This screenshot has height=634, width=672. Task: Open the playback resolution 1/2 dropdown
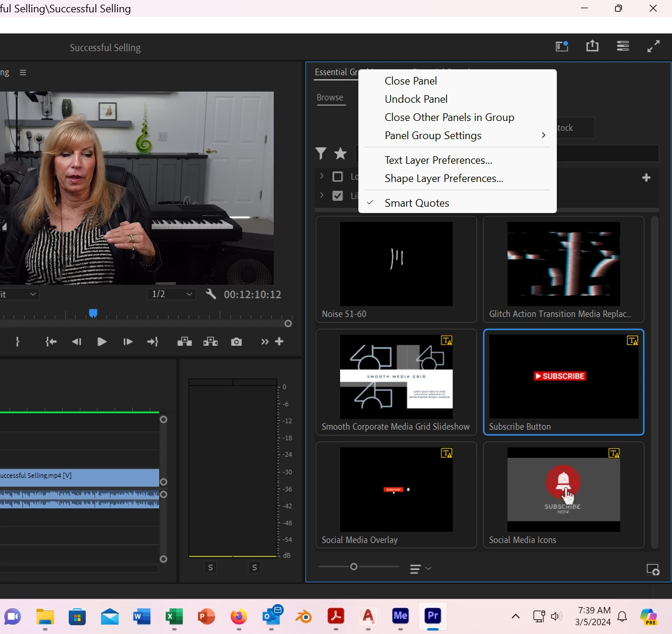[x=172, y=294]
